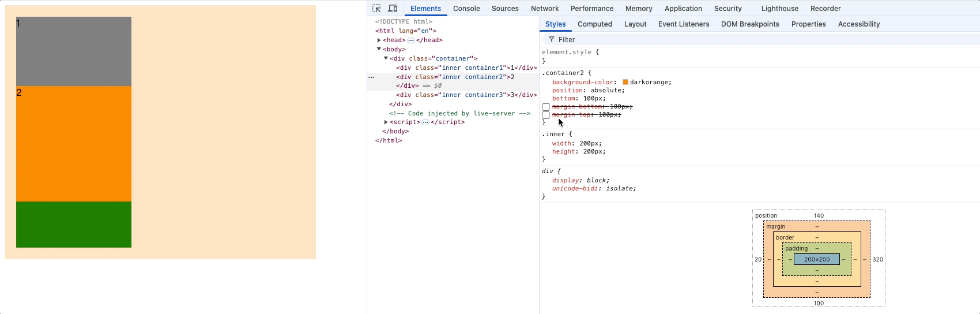
Task: Click the closing html tag line
Action: tap(389, 140)
